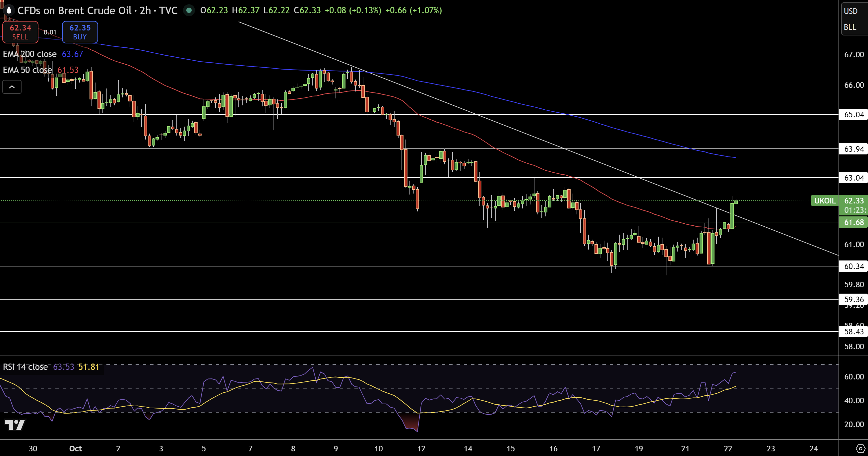The image size is (868, 456).
Task: Click the CFDs on Brent Crude Oil title
Action: click(x=74, y=11)
